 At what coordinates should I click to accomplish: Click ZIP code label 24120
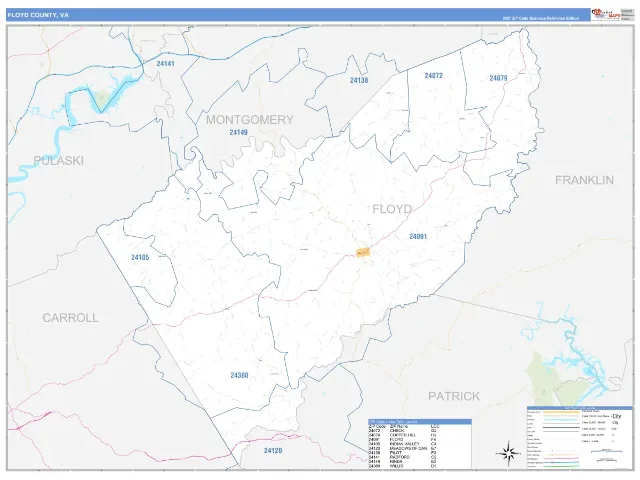pyautogui.click(x=273, y=451)
